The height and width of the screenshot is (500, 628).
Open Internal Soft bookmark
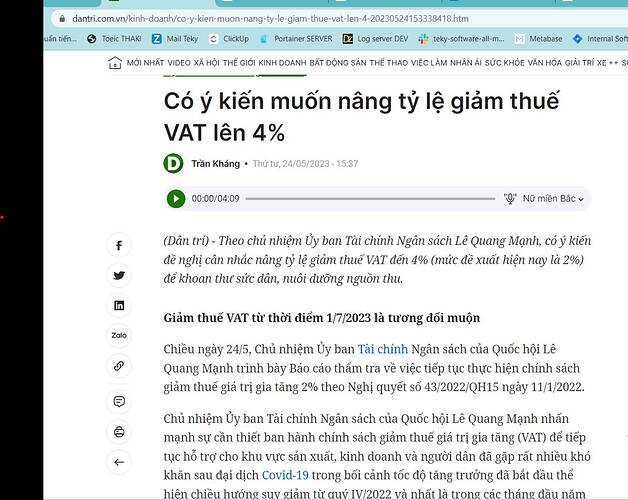[x=600, y=39]
